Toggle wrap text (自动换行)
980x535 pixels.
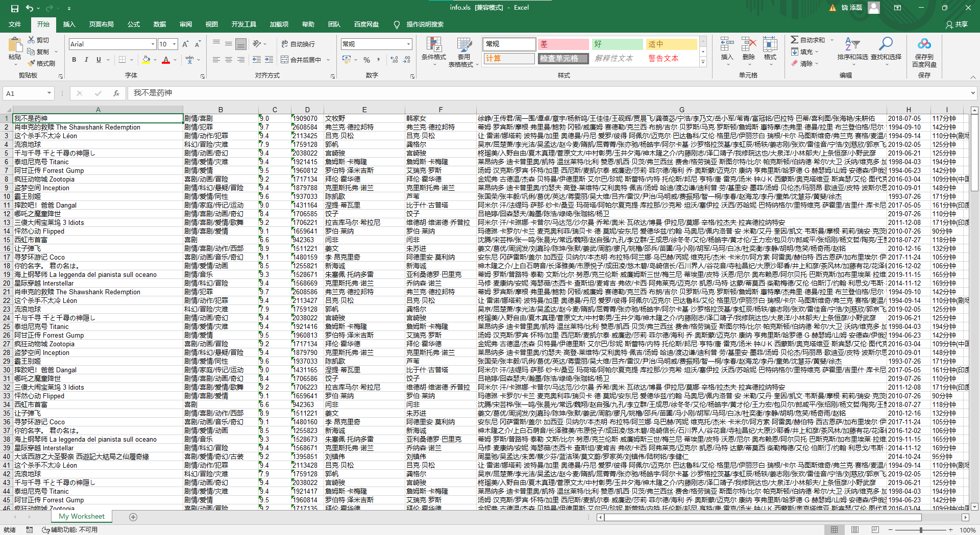pos(298,44)
